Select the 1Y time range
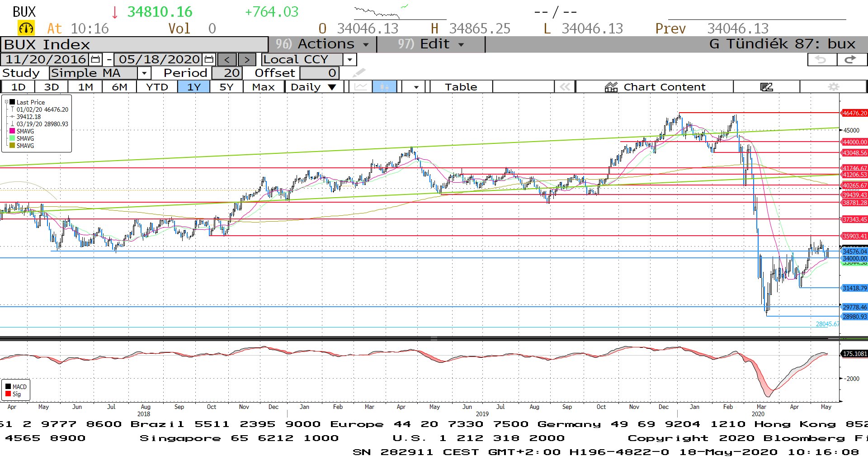 [194, 87]
